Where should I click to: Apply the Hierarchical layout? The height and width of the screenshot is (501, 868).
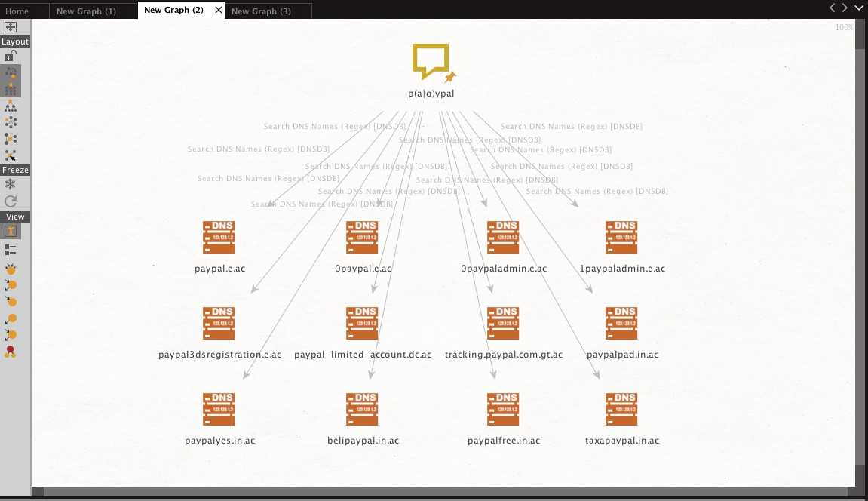[x=11, y=105]
